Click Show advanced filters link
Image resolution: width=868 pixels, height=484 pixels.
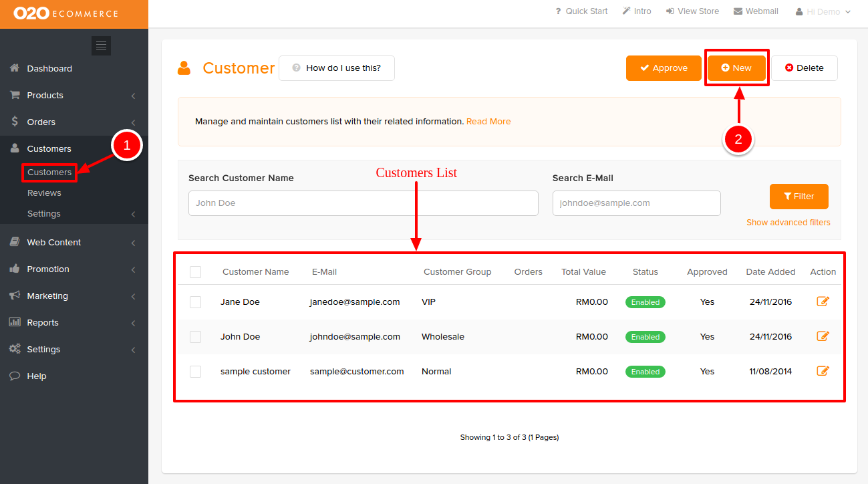[x=788, y=223]
